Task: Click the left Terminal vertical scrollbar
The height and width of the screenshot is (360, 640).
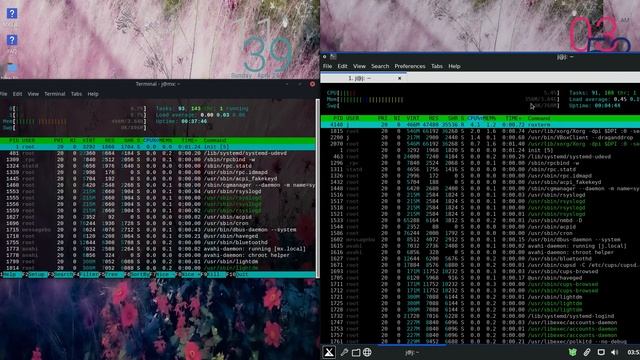Action: click(x=318, y=188)
